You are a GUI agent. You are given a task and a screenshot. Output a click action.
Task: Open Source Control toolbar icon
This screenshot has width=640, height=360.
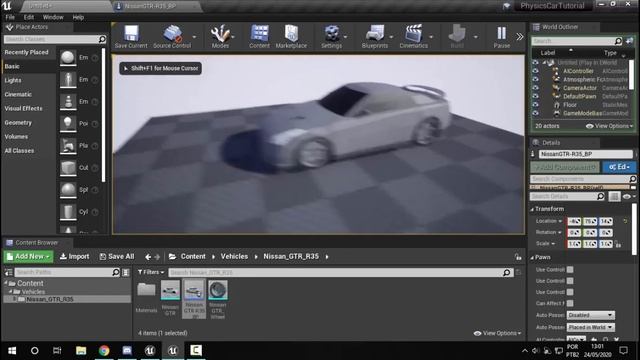click(x=172, y=37)
